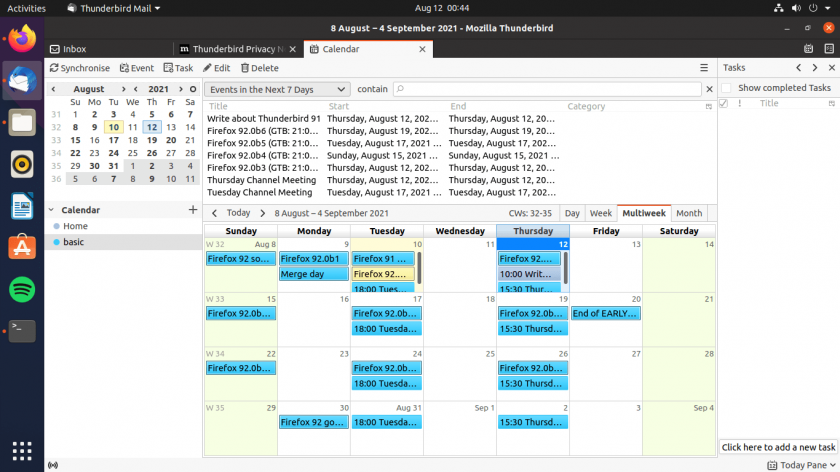Close the Tasks today pane

[x=832, y=68]
